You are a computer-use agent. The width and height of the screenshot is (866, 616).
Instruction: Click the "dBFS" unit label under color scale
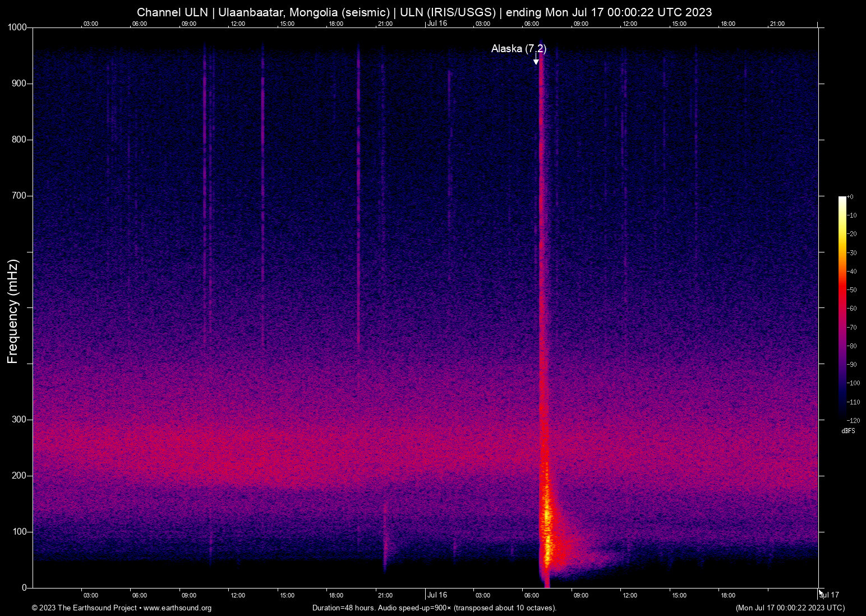pyautogui.click(x=848, y=431)
